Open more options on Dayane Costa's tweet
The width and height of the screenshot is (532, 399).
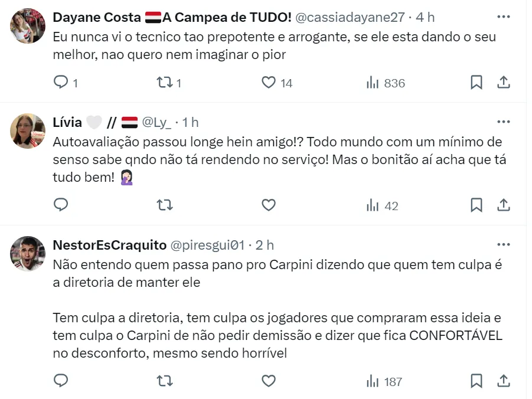point(504,17)
